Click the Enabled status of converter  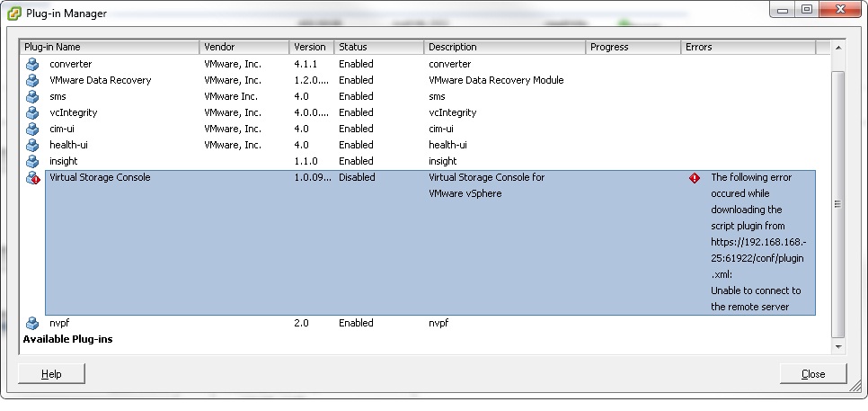356,64
